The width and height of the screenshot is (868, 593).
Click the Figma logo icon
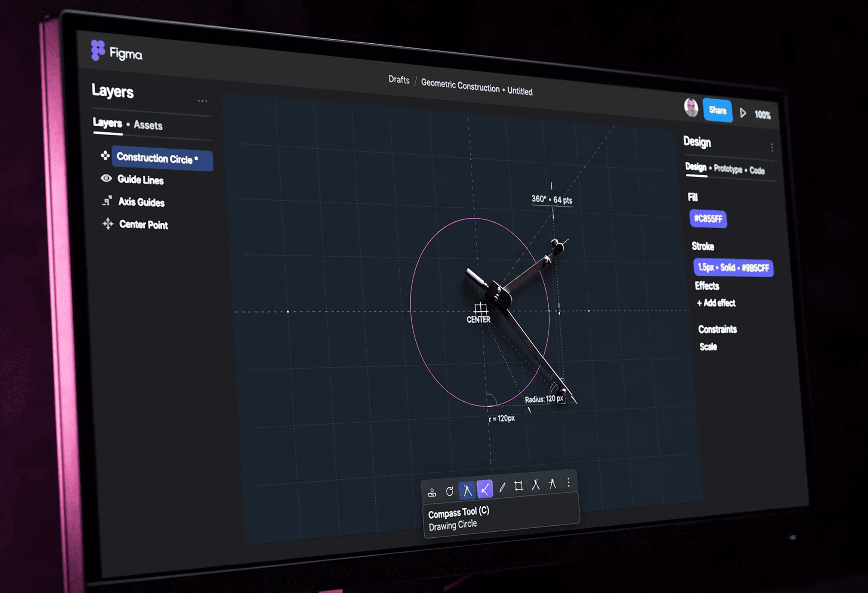[x=98, y=50]
